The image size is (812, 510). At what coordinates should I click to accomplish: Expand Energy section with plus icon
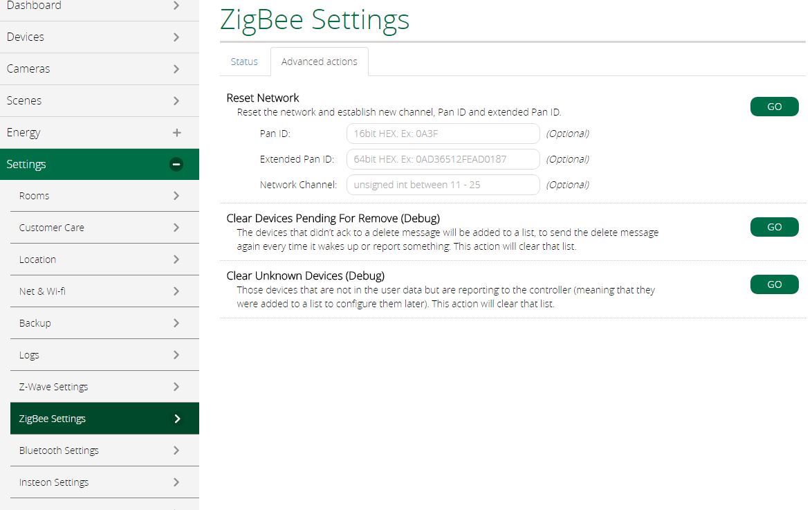pyautogui.click(x=176, y=133)
